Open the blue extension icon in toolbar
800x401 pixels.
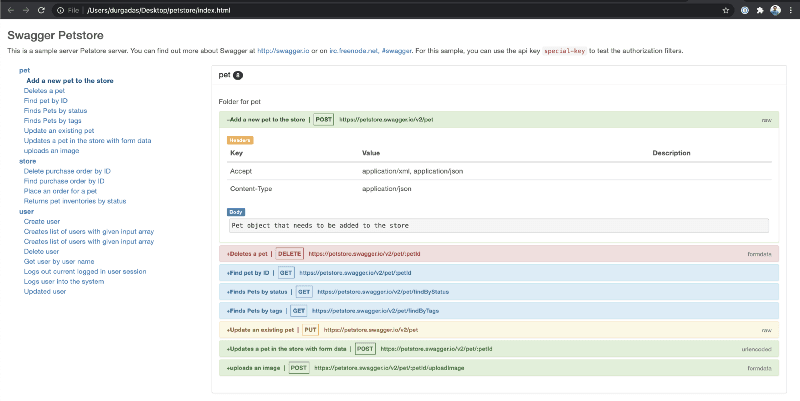pos(744,10)
